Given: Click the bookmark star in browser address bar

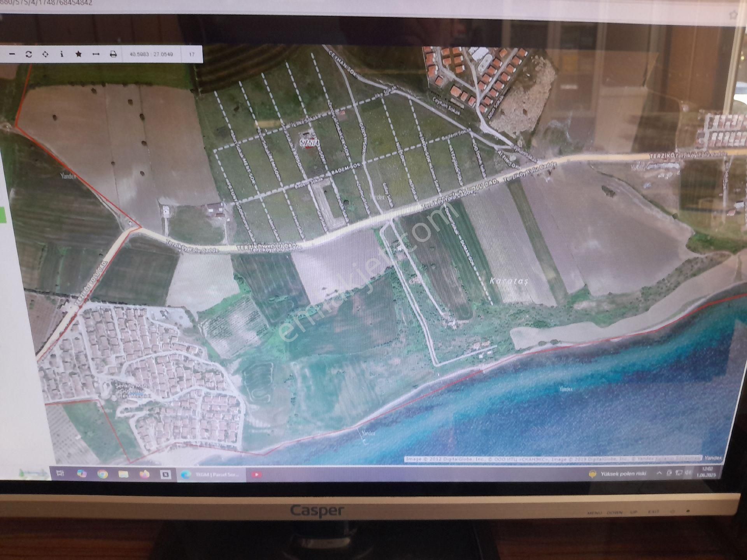Looking at the screenshot, I should (733, 15).
